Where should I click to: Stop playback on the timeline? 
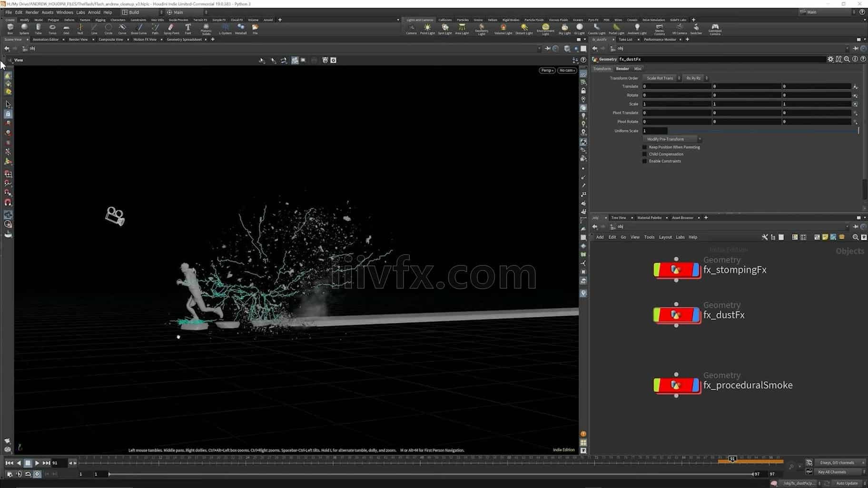pos(28,463)
